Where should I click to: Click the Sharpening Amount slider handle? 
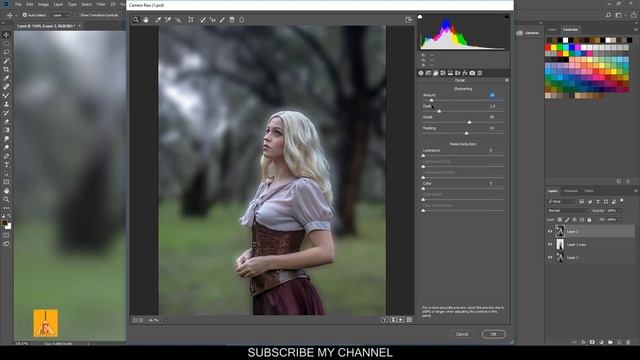[431, 100]
